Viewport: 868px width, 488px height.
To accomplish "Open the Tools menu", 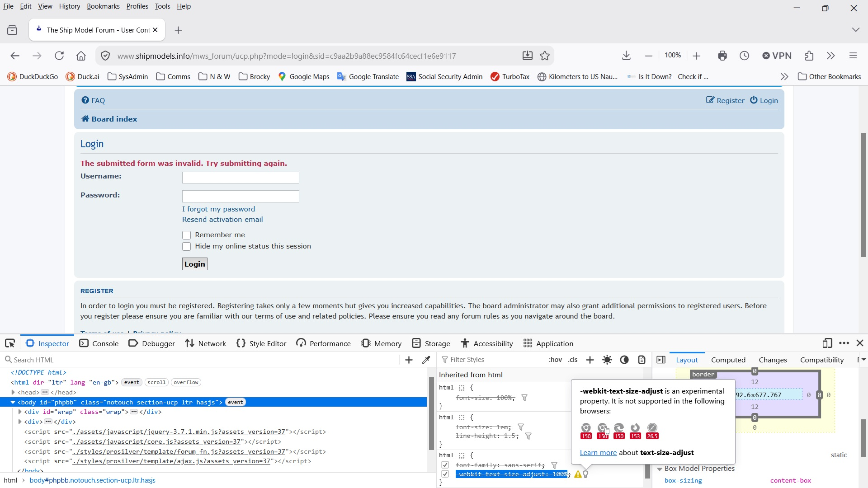I will pos(162,6).
